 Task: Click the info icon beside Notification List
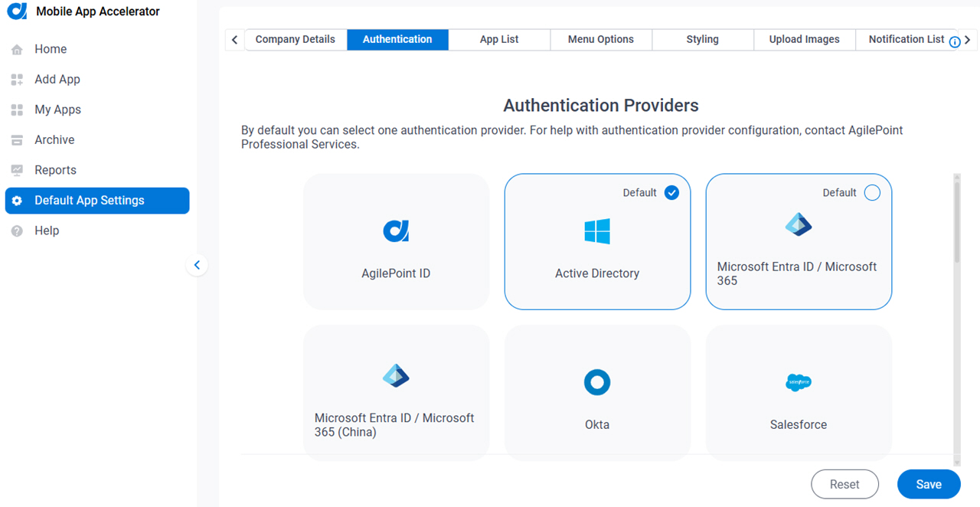[955, 42]
